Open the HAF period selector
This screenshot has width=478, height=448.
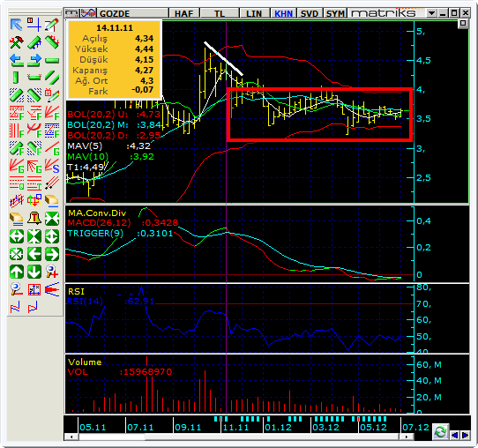(x=183, y=13)
